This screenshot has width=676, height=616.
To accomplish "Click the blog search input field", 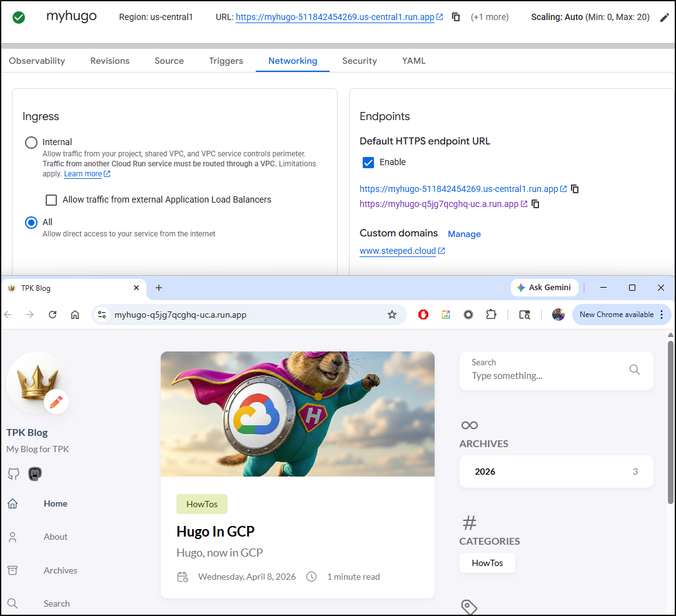I will (544, 376).
